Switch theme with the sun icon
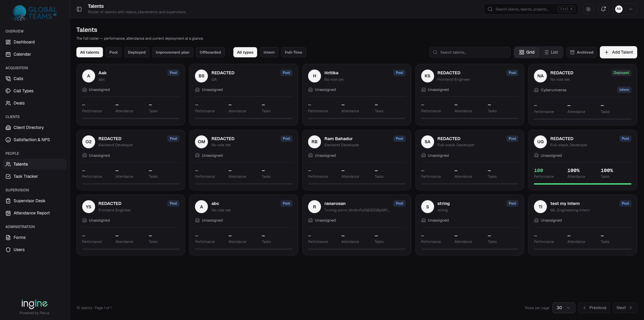Screen dimensions: 644x320 tap(588, 9)
